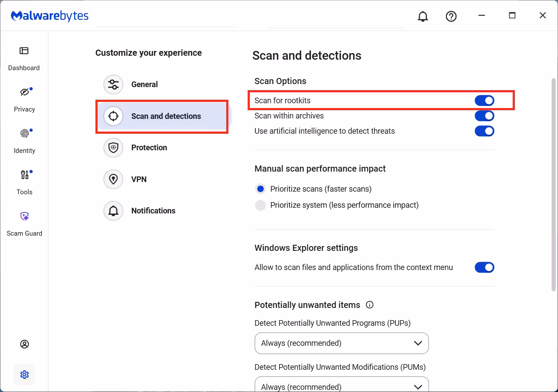Click Detect Potentially Unwanted Programs label
The width and height of the screenshot is (558, 392).
pyautogui.click(x=333, y=323)
